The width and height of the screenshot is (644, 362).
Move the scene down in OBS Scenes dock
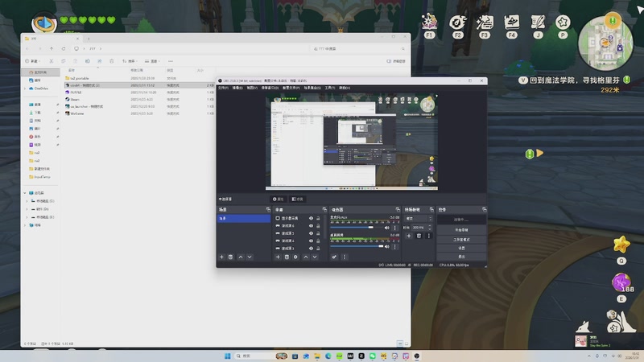point(250,257)
